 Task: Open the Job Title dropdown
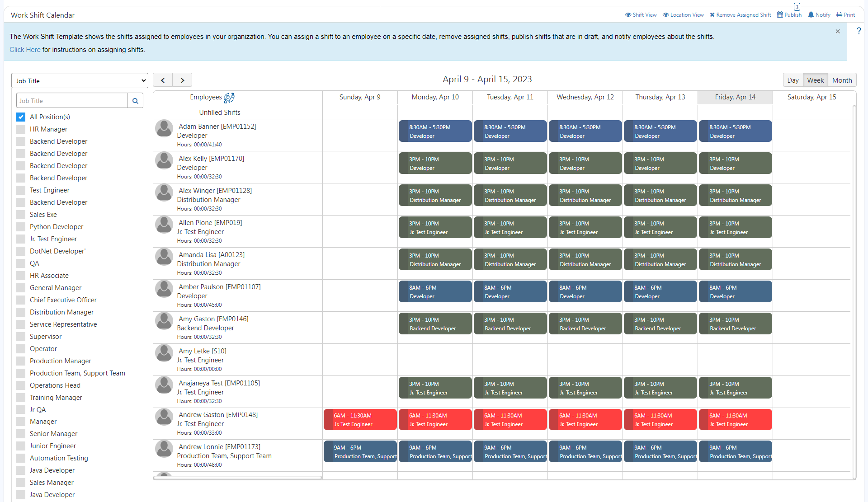[x=80, y=81]
